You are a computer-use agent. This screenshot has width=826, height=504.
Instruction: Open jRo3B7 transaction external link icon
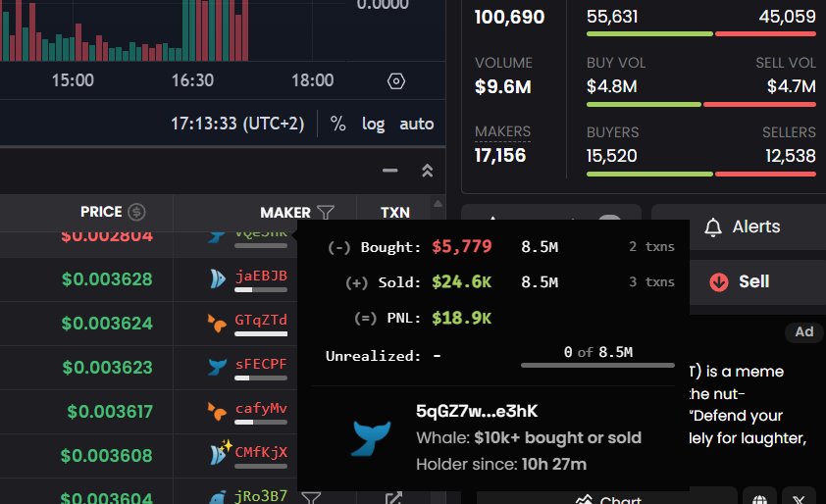(x=393, y=498)
